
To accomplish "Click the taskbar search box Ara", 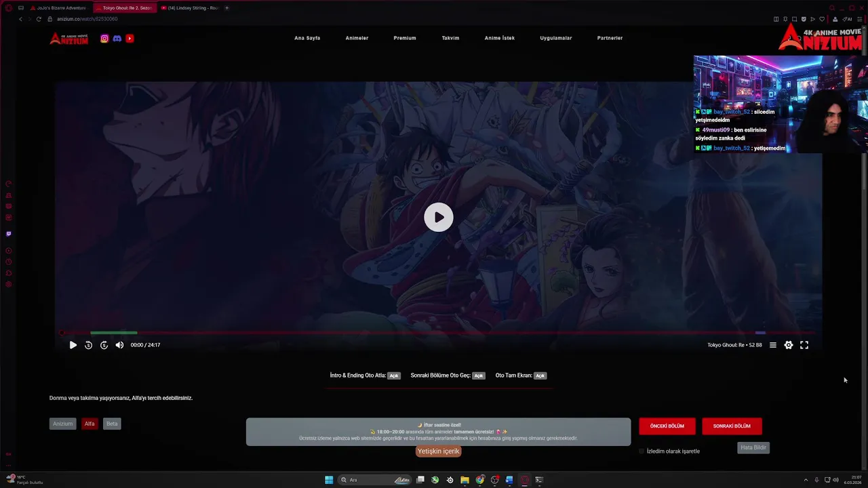I will click(x=375, y=480).
